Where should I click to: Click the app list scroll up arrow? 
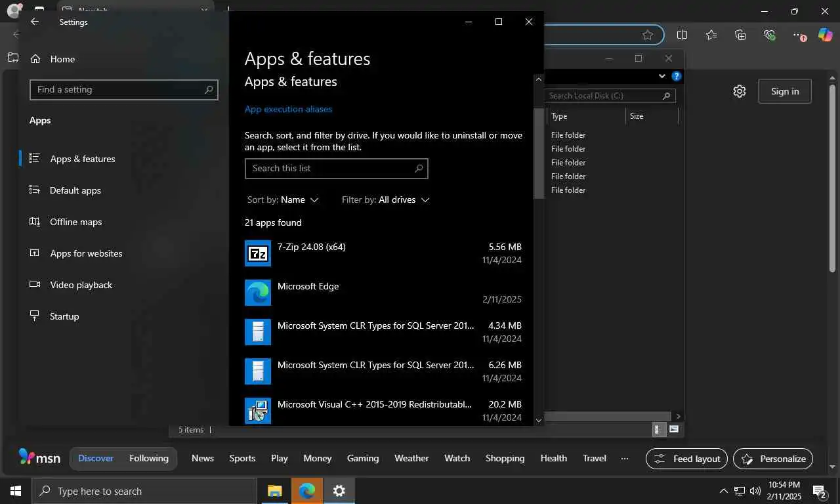point(539,79)
